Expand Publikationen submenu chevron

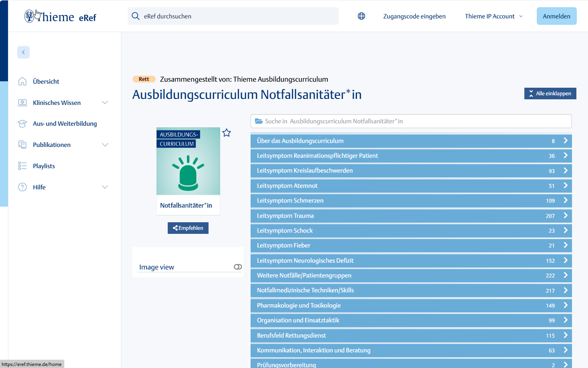coord(105,145)
